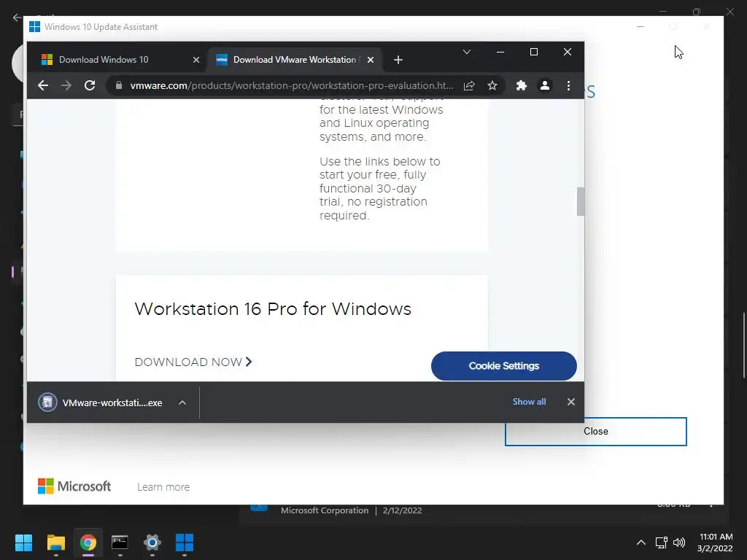
Task: Close the Download Windows 10 tab
Action: [x=196, y=60]
